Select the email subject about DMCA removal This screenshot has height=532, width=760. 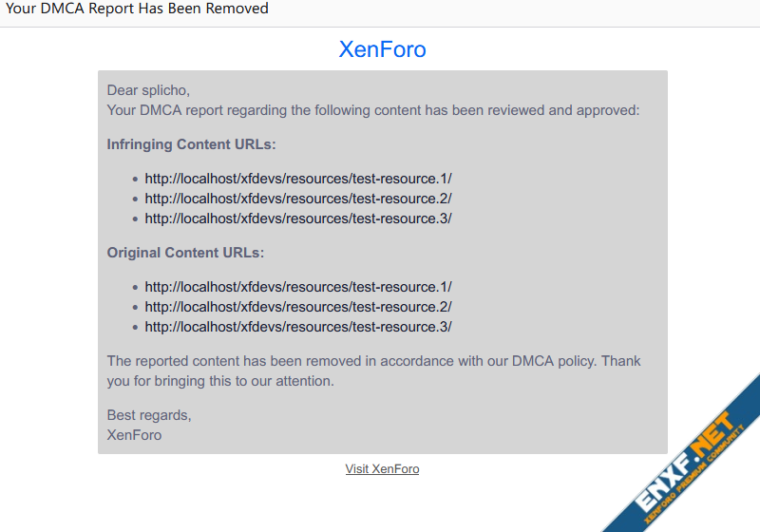137,9
